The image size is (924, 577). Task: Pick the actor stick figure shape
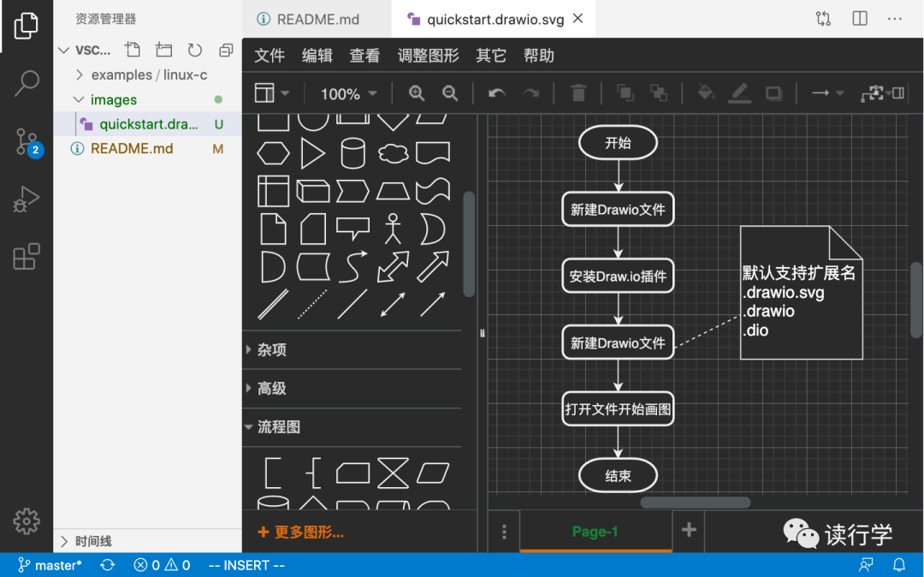pos(393,229)
